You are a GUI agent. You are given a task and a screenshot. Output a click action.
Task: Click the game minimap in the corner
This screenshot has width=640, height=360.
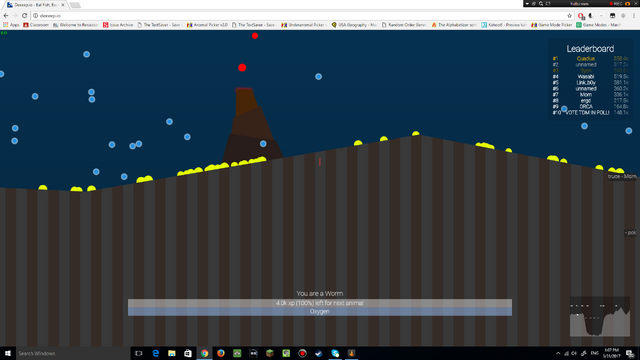(x=600, y=316)
